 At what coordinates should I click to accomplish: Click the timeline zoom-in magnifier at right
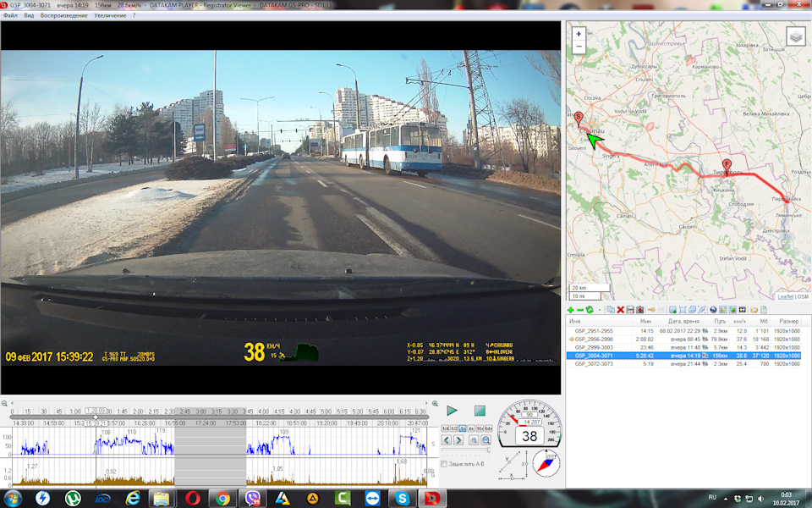(x=435, y=403)
